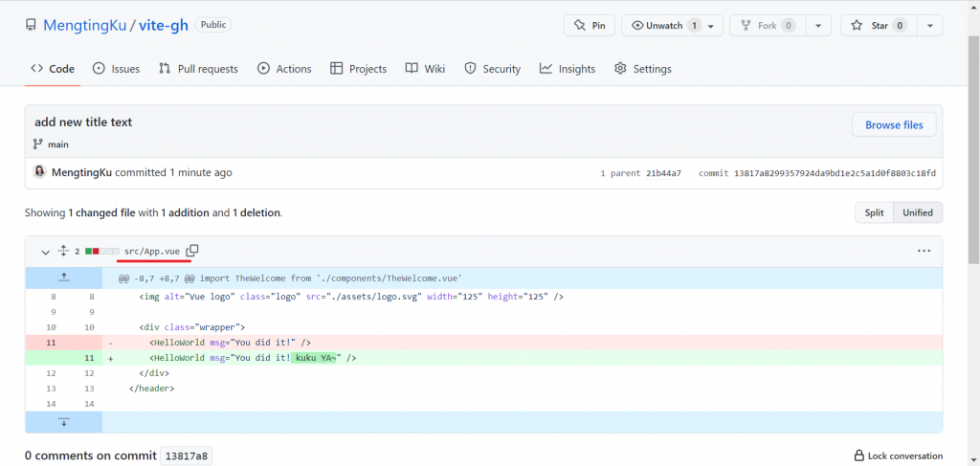Click the Lock conversation padlock icon
This screenshot has width=980, height=466.
click(859, 456)
